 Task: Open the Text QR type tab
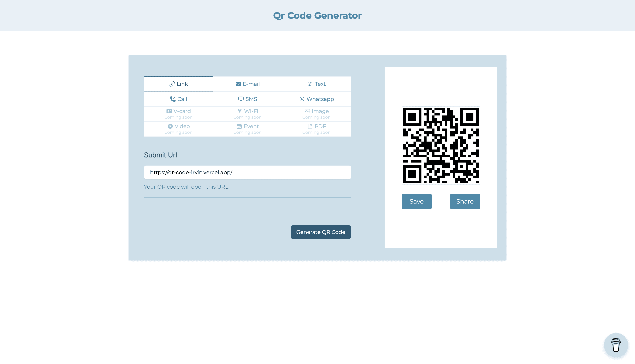point(317,84)
